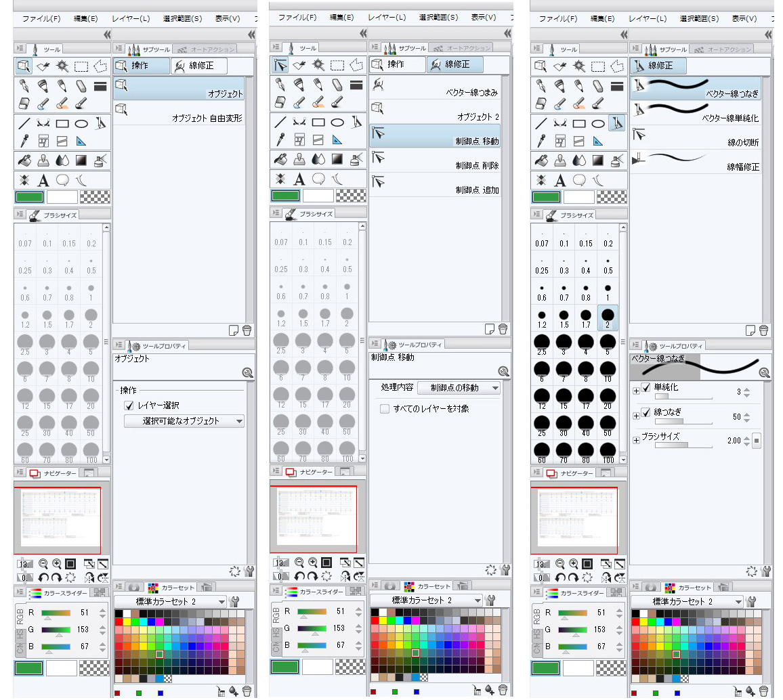Choose brush size 0.5 in right panel
Viewport: 783px width, 700px height.
click(608, 265)
